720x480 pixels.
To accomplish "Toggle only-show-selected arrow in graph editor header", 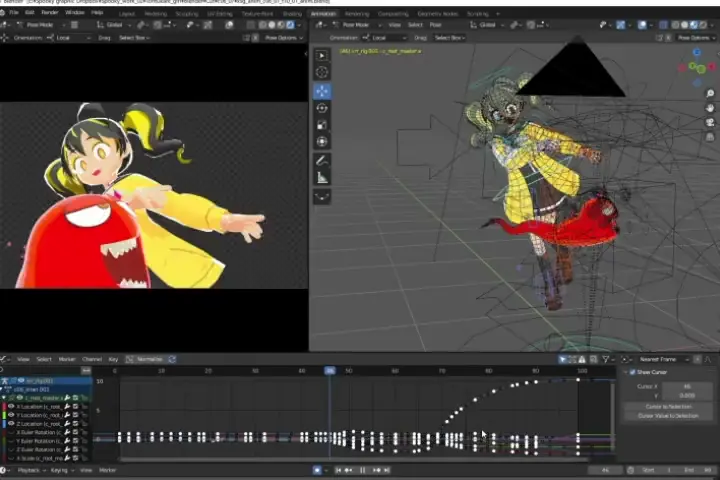I will [562, 359].
